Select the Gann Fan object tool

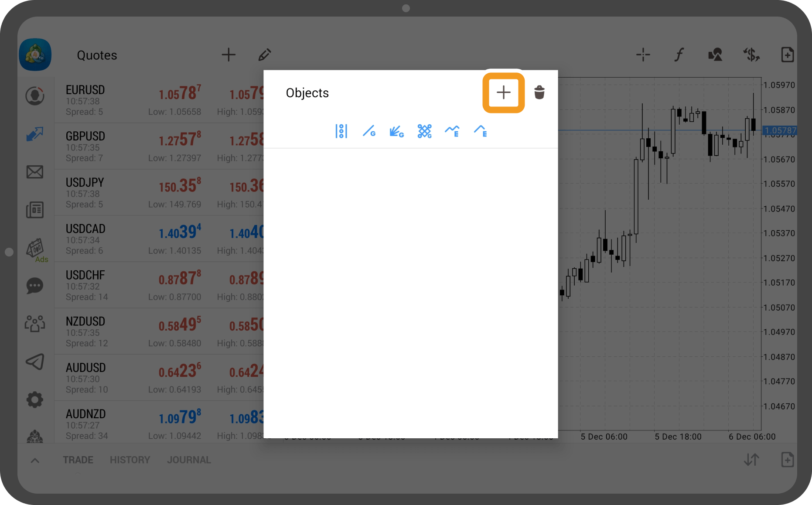tap(396, 131)
